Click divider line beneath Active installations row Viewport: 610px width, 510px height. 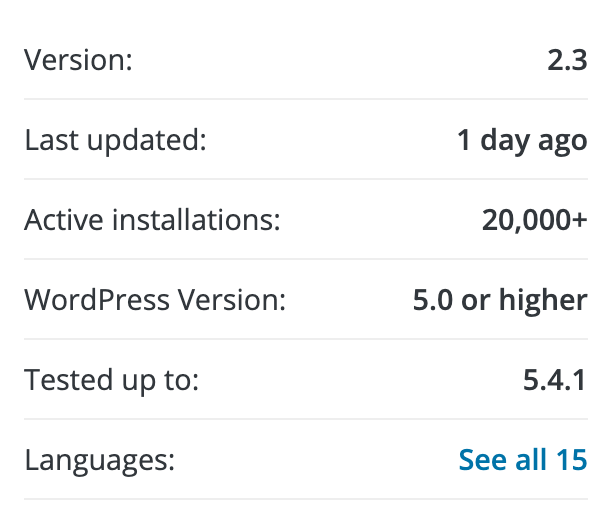point(305,259)
